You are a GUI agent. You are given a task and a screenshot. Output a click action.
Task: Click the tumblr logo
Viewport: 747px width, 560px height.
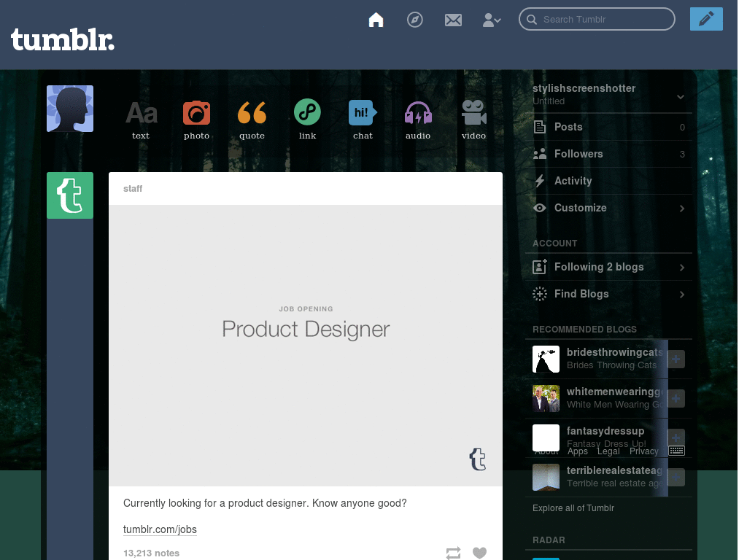click(x=63, y=39)
